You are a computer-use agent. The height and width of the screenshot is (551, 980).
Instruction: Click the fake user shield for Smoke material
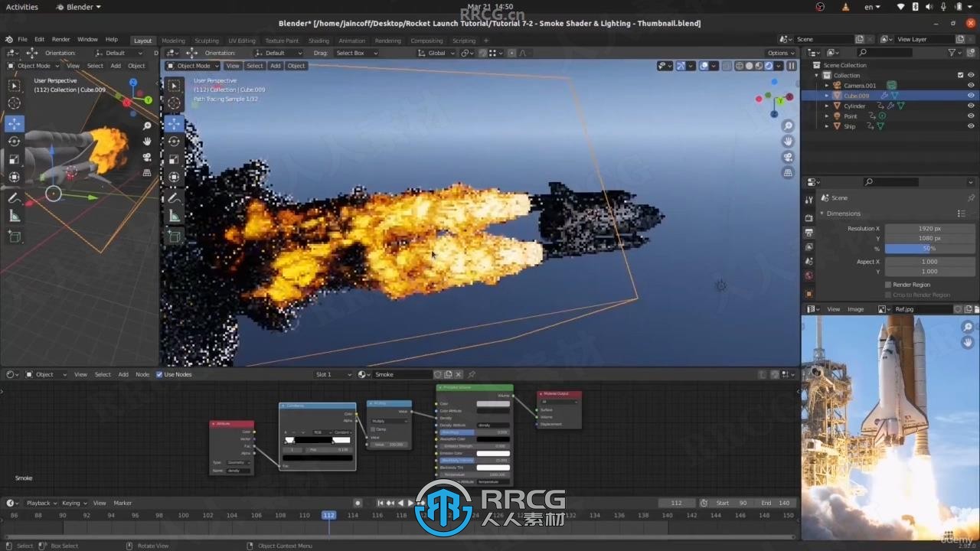coord(438,374)
